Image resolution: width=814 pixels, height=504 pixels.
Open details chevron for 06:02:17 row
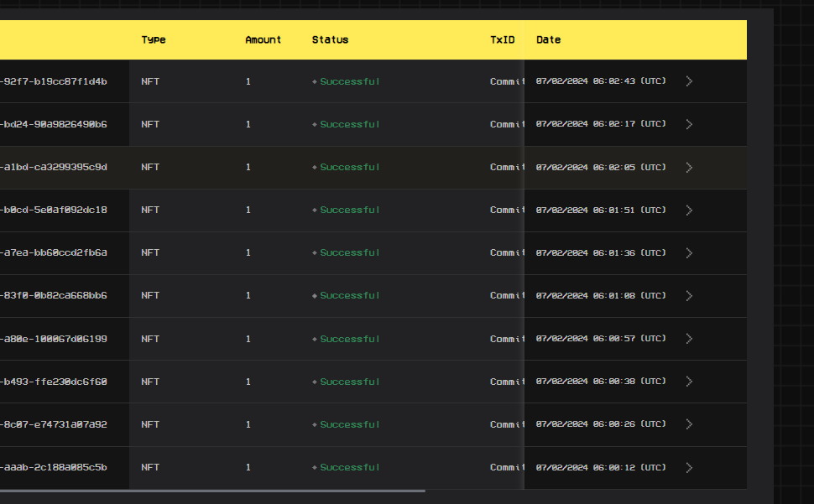point(689,124)
